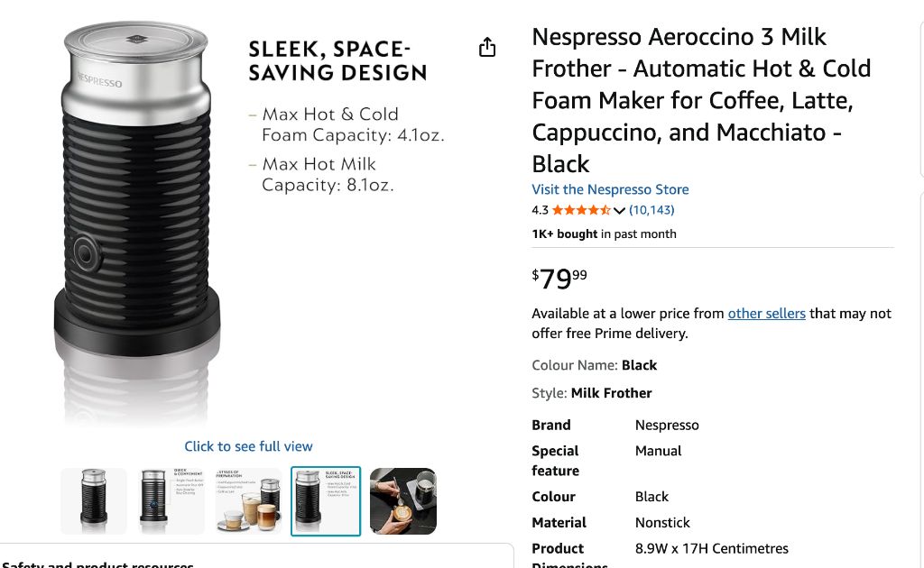Open the 10,143 customer reviews link
Viewport: 924px width, 568px height.
click(651, 210)
